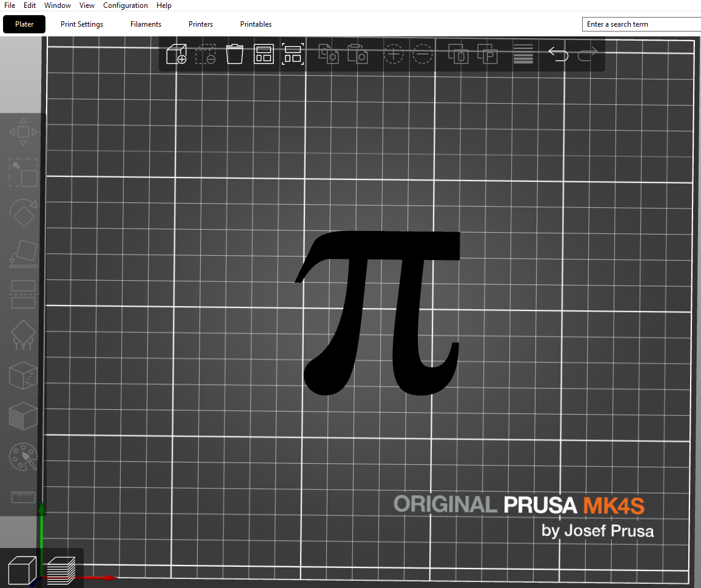Open the Printables tab
Image resolution: width=701 pixels, height=588 pixels.
pos(256,24)
